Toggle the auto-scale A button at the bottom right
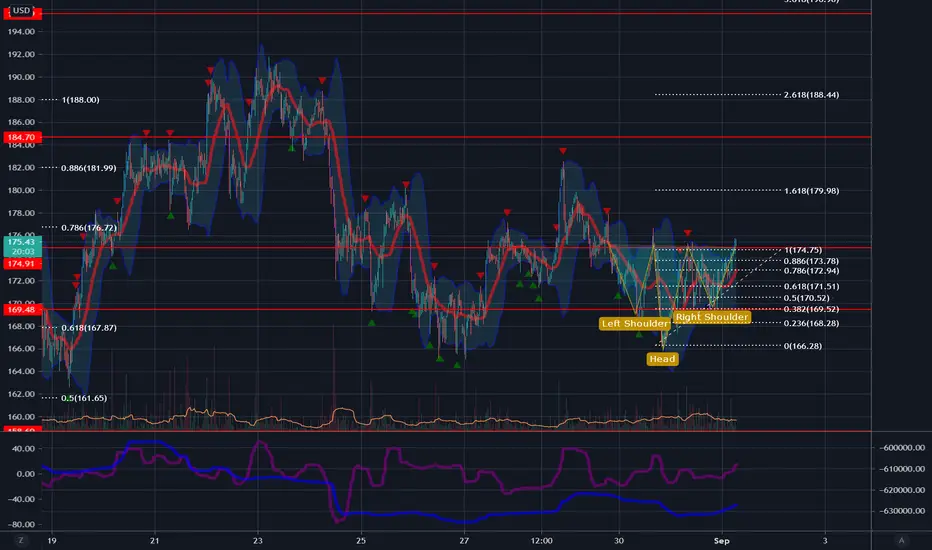 [901, 540]
